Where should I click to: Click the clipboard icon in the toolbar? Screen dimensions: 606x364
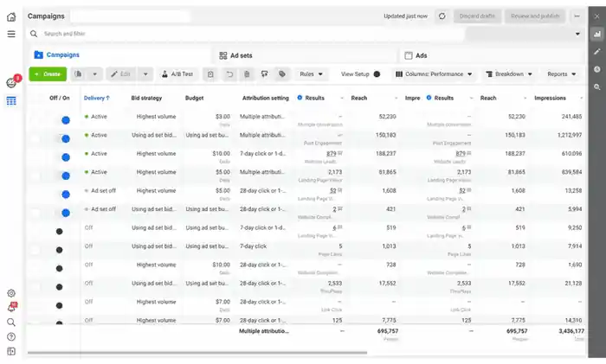click(210, 74)
